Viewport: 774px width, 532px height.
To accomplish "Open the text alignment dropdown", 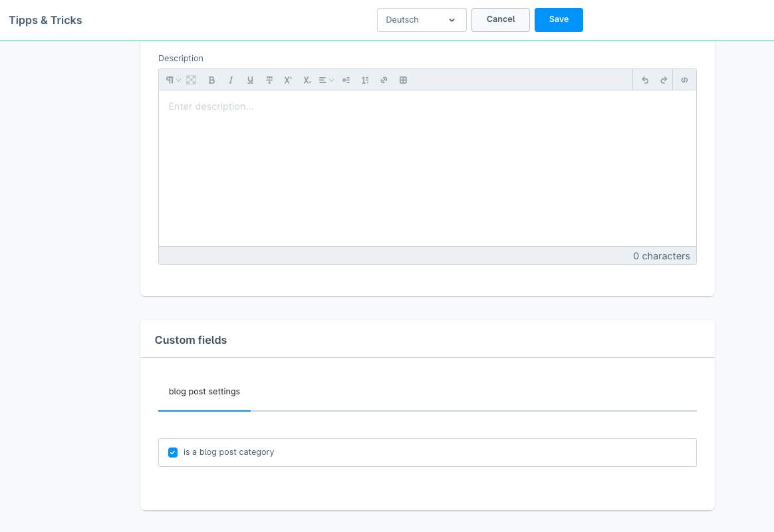I will [326, 80].
